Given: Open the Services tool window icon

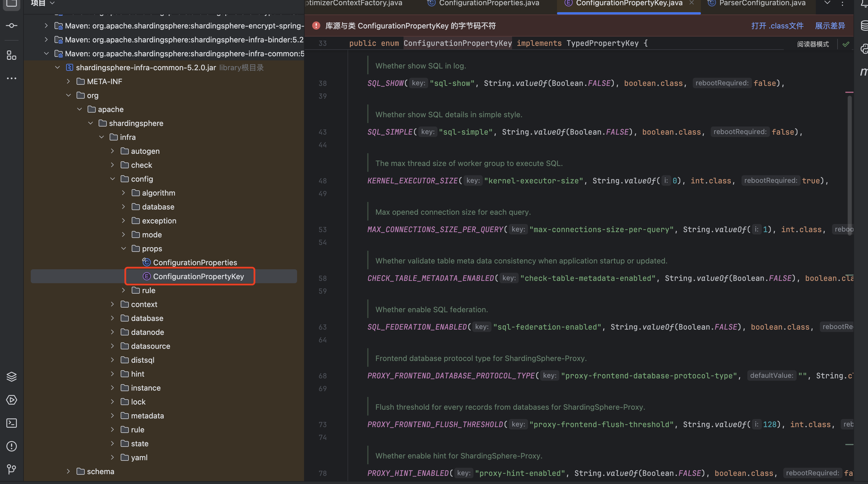Looking at the screenshot, I should point(11,400).
